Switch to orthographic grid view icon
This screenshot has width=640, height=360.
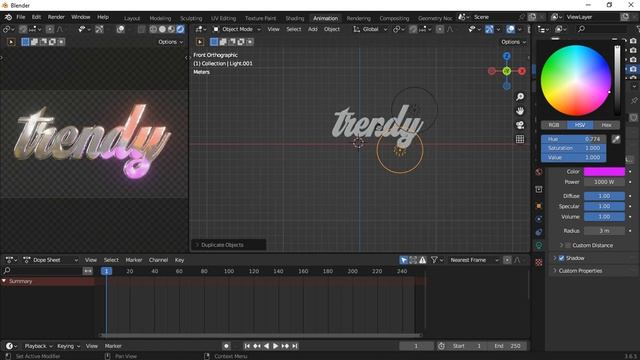pyautogui.click(x=520, y=139)
